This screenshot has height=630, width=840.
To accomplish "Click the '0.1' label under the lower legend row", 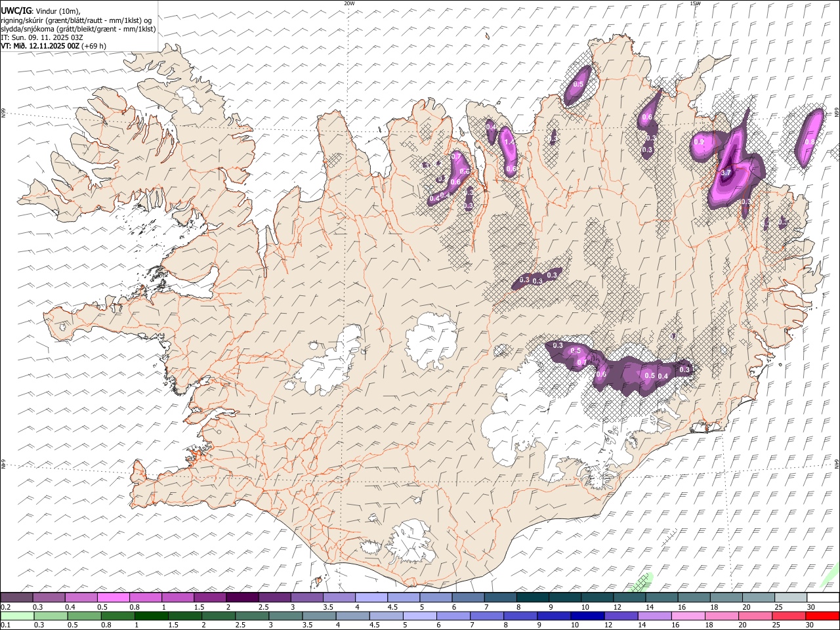I will click(x=5, y=625).
